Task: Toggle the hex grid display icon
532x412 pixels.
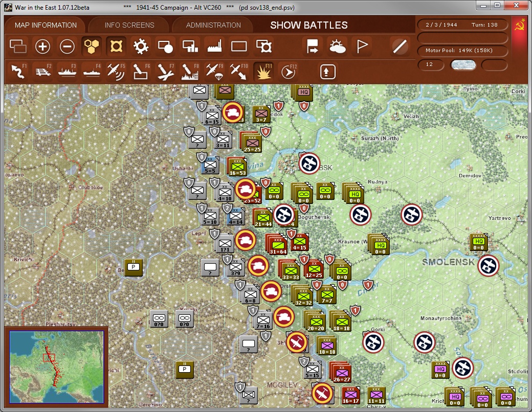Action: (x=92, y=47)
